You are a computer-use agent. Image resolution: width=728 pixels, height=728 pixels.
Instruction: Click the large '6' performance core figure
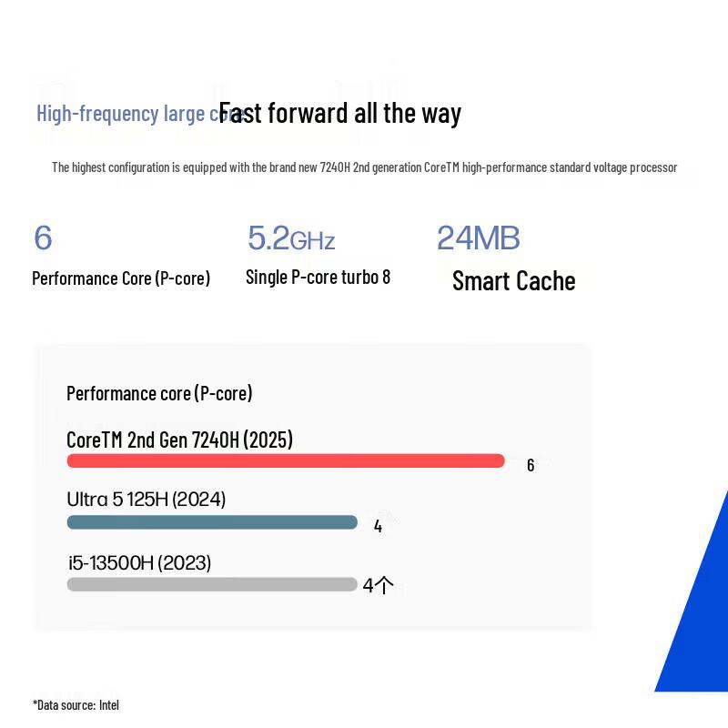43,238
